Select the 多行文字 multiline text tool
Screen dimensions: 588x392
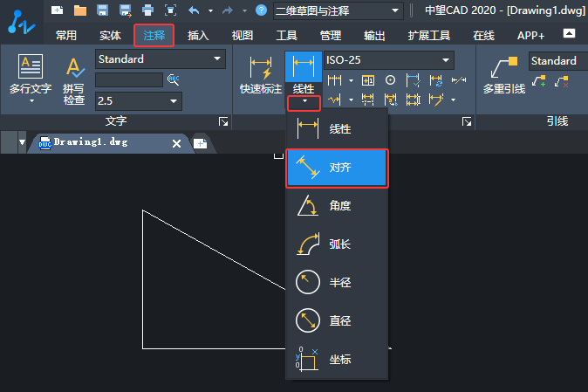tap(31, 74)
